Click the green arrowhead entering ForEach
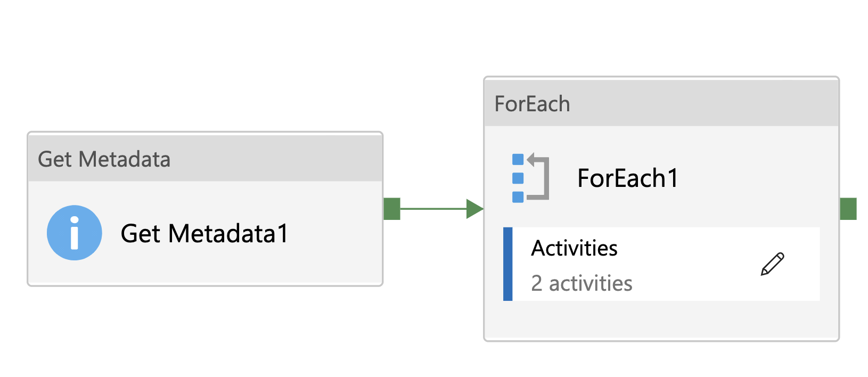868x377 pixels. (x=474, y=209)
